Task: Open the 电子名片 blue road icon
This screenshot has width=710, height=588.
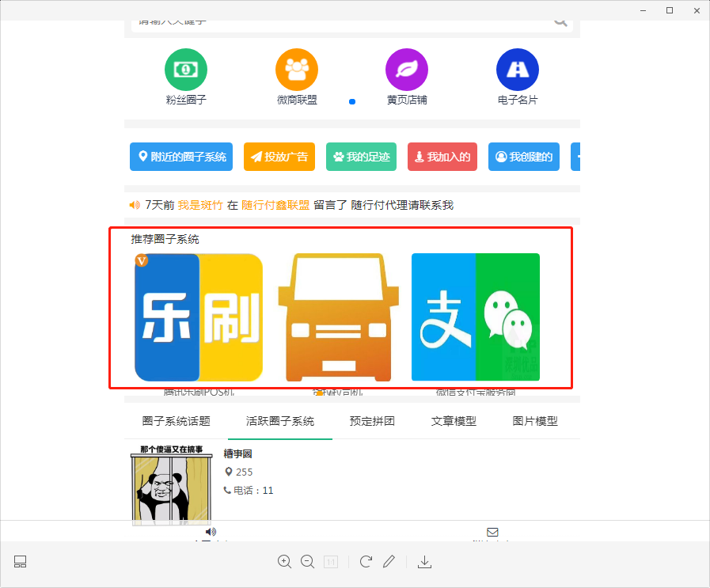Action: coord(518,70)
